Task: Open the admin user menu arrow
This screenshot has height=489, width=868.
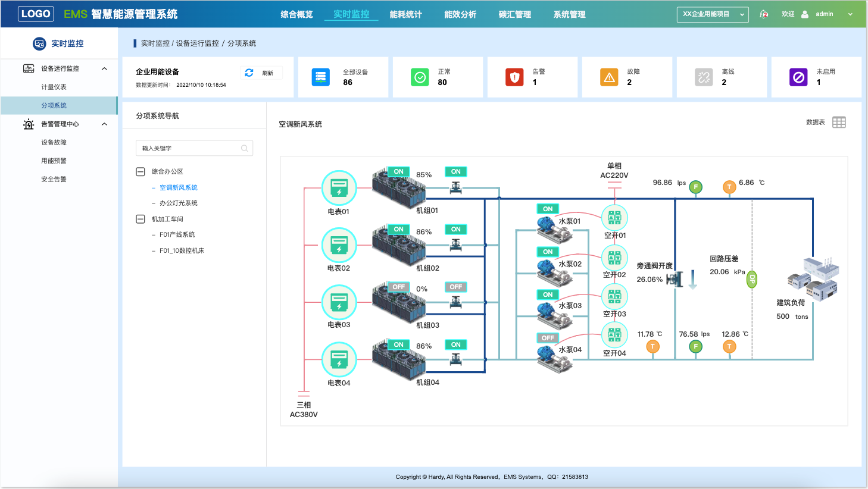Action: (x=850, y=14)
